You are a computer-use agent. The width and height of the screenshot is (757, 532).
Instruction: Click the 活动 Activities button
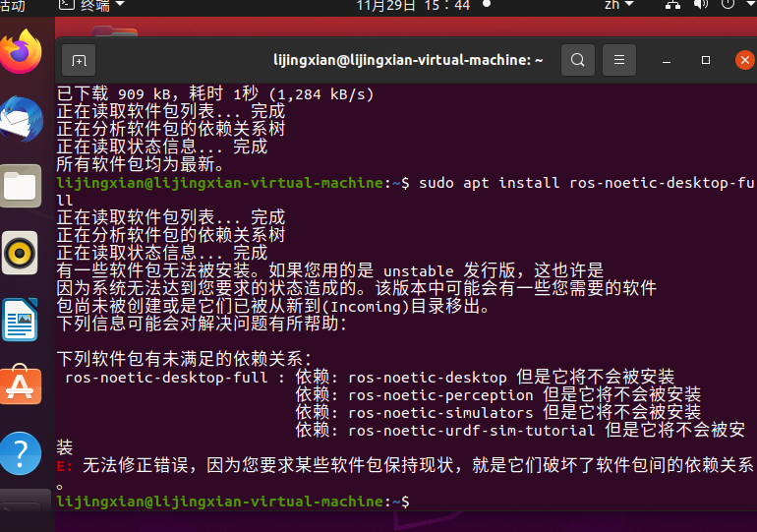tap(13, 6)
